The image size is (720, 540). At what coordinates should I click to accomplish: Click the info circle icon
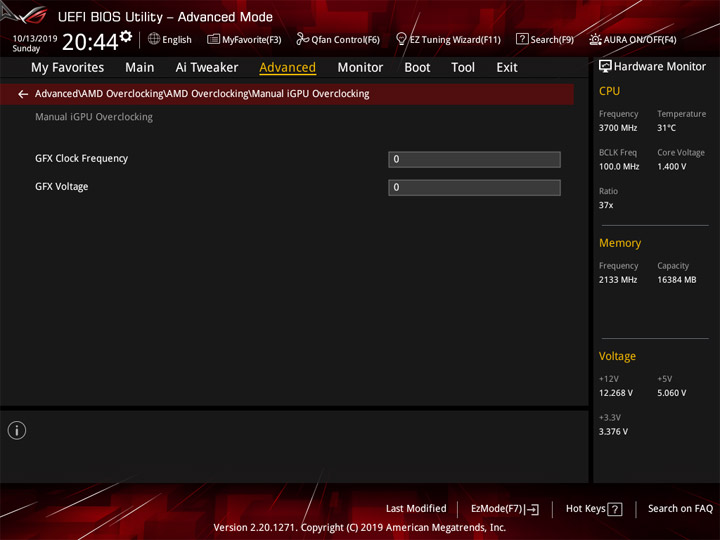[17, 430]
